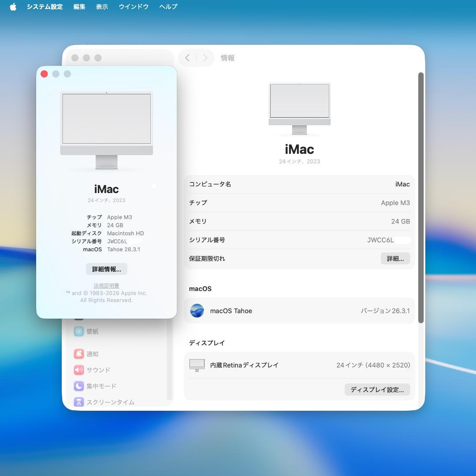Click the シリアル番号 row in Settings
Screen dimensions: 476x476
[x=299, y=240]
